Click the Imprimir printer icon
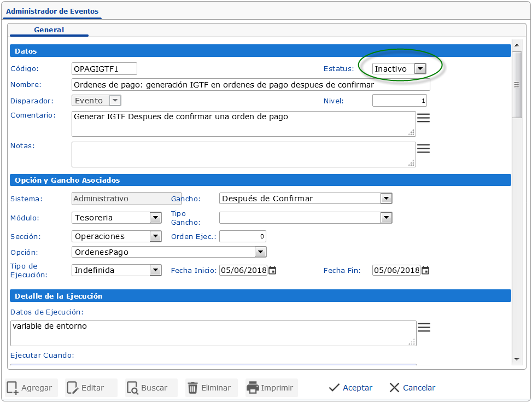This screenshot has height=402, width=532. coord(253,387)
